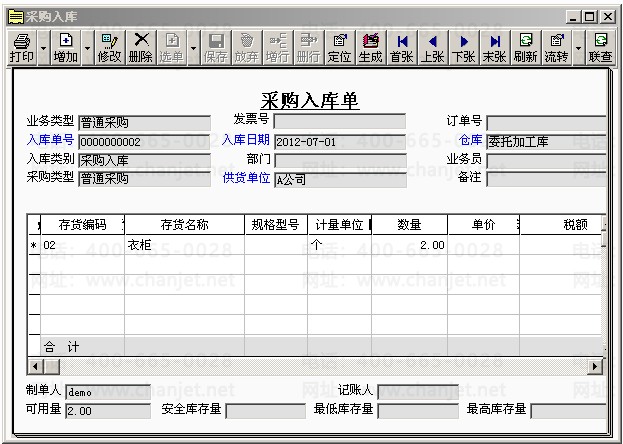Open the dropdown arrow next to 打印
The width and height of the screenshot is (623, 444).
pos(43,48)
